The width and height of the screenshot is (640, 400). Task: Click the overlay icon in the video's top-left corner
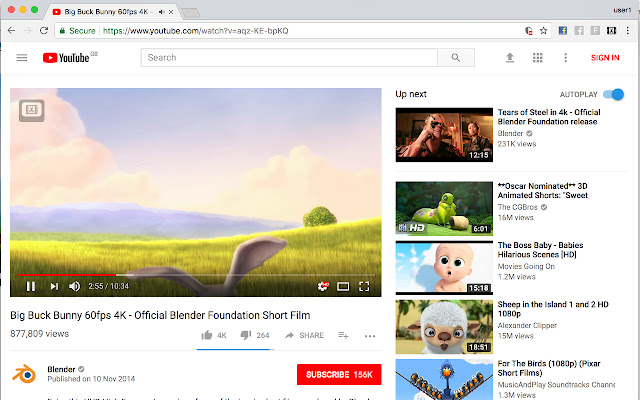click(x=31, y=110)
